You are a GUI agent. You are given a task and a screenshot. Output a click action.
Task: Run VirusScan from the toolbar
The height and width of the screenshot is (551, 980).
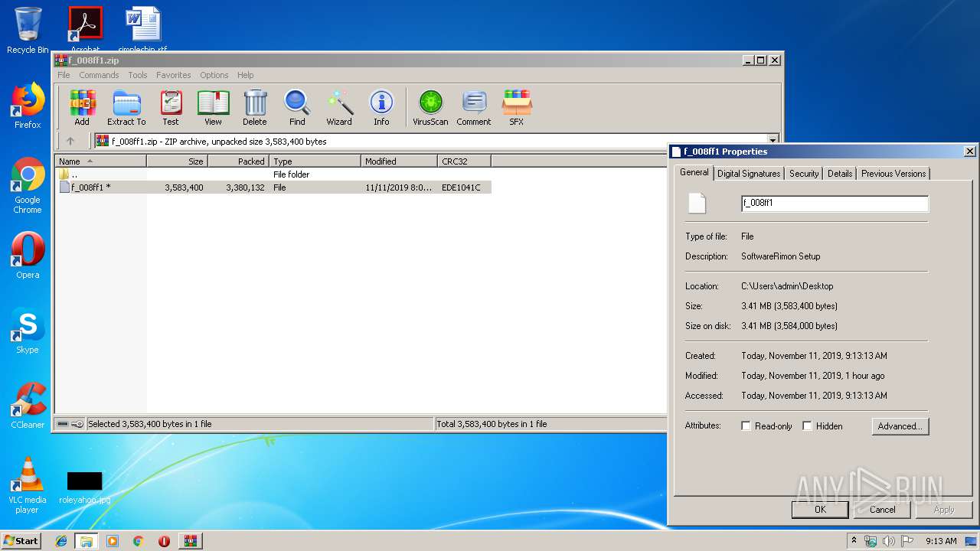coord(430,107)
